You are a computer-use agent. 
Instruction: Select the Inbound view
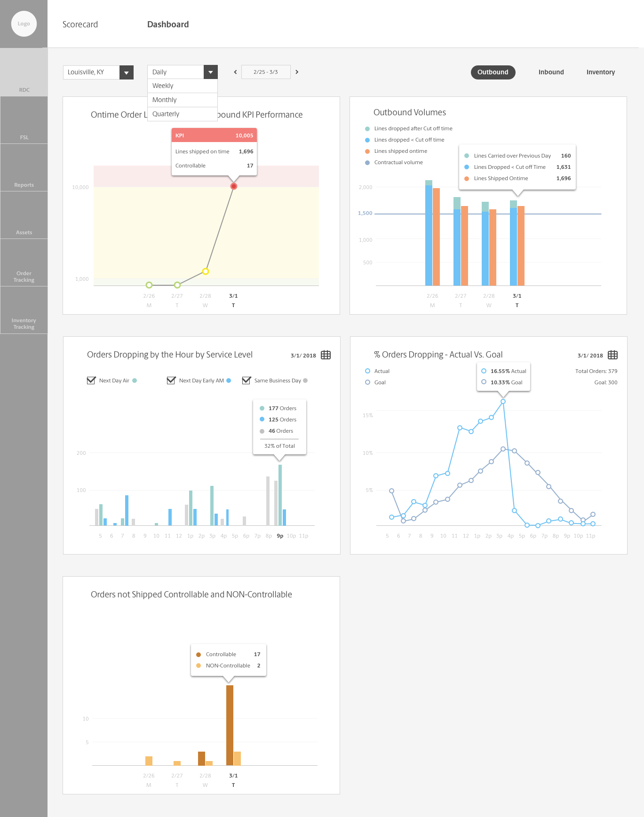click(551, 72)
